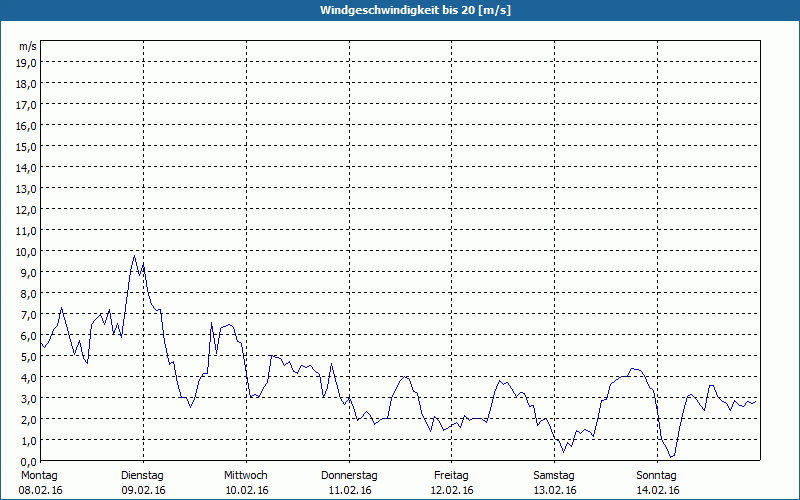Select the 'Dienstag' day label
800x500 pixels.
(142, 475)
